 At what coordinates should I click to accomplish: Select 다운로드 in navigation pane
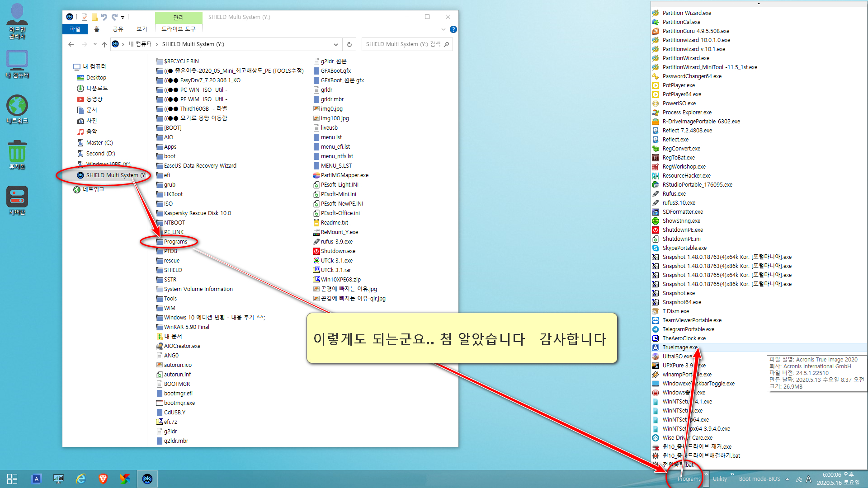tap(97, 88)
